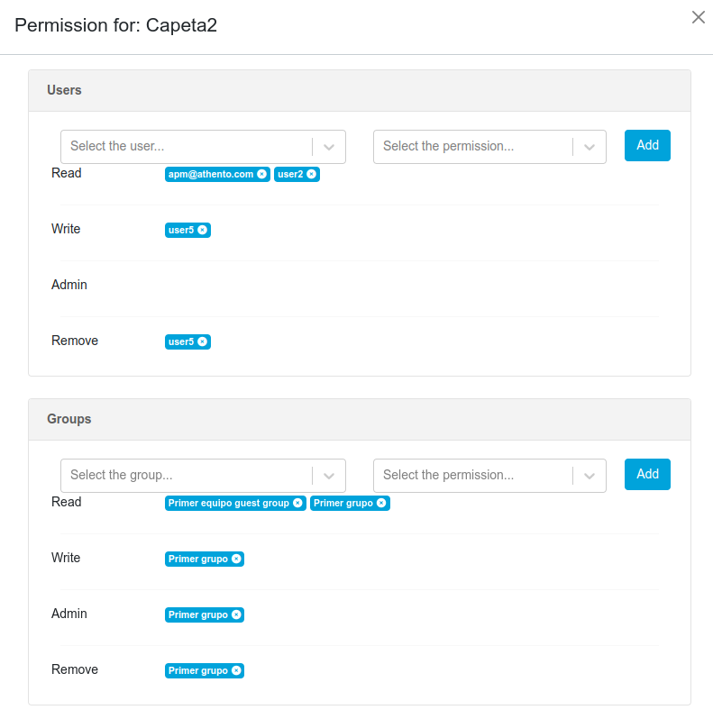This screenshot has height=728, width=713.
Task: Remove Primer grupo from groups Read row
Action: click(381, 504)
